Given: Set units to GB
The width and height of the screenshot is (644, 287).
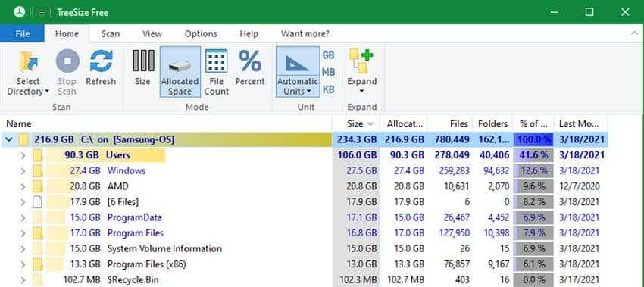Looking at the screenshot, I should tap(328, 55).
